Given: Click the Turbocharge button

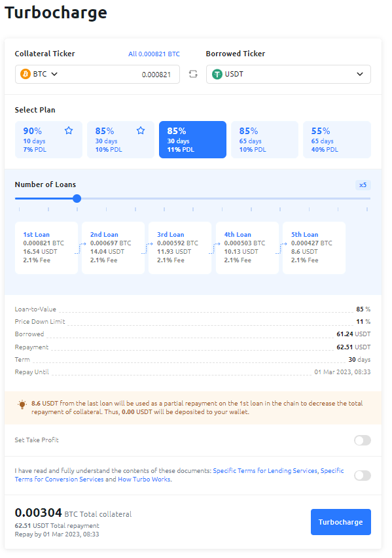Looking at the screenshot, I should tap(341, 522).
